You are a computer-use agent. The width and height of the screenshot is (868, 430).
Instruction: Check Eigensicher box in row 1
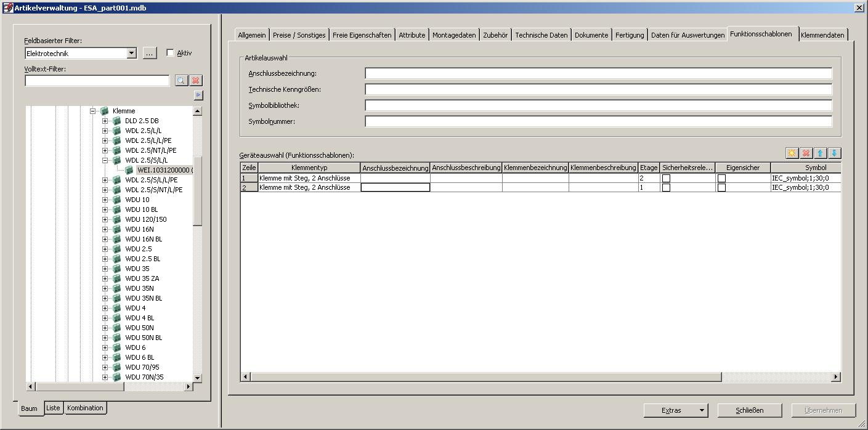[721, 178]
